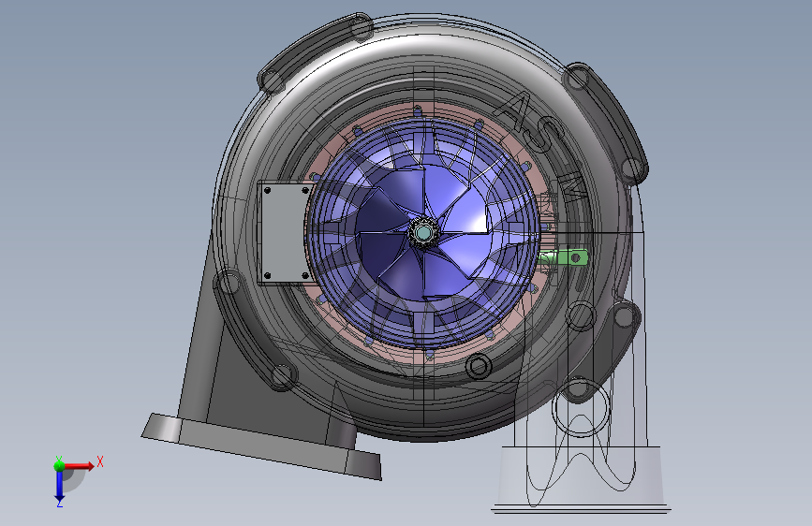Screen dimensions: 812x526
Task: Click the red X axis arrow of the triad
Action: pos(79,466)
